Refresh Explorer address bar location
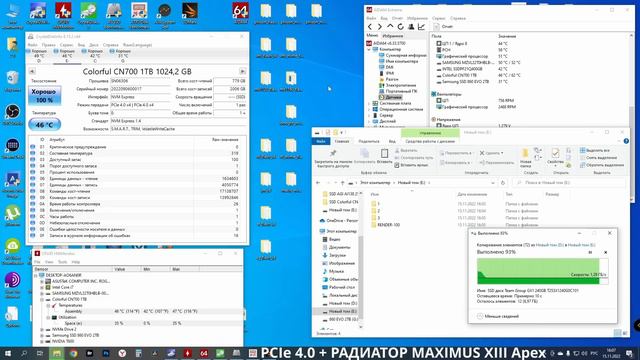This screenshot has height=360, width=640. click(503, 183)
